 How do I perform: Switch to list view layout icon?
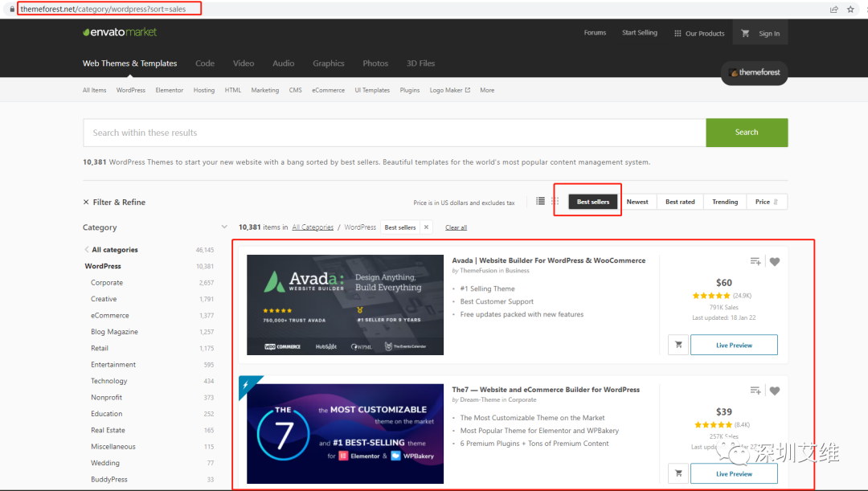pyautogui.click(x=540, y=202)
